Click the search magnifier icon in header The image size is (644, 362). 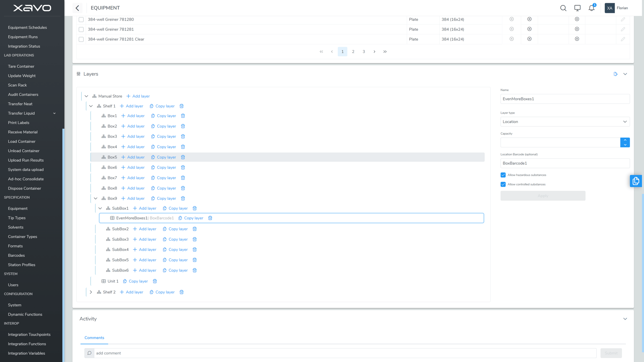(x=563, y=8)
